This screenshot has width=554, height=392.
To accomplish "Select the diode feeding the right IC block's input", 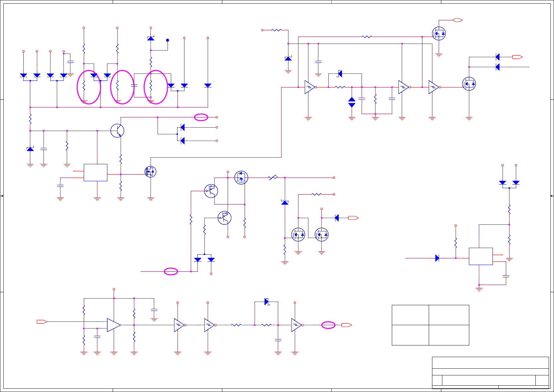I will tap(437, 258).
